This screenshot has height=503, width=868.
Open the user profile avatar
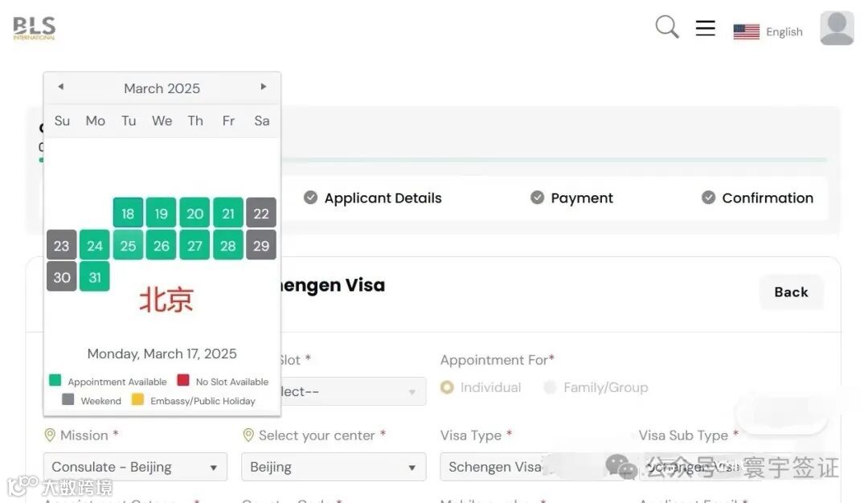(837, 27)
